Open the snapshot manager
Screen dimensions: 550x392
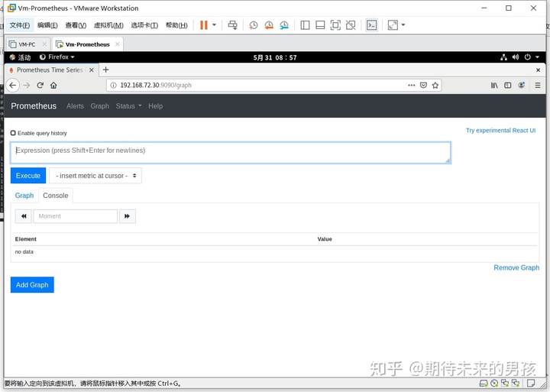284,25
